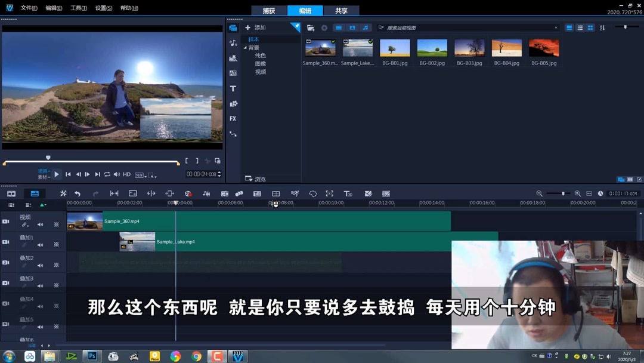Image resolution: width=644 pixels, height=363 pixels.
Task: Open the FX filters library panel
Action: [x=233, y=118]
